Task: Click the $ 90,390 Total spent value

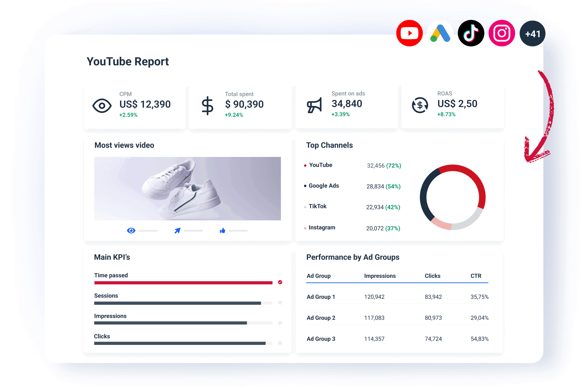Action: [244, 104]
